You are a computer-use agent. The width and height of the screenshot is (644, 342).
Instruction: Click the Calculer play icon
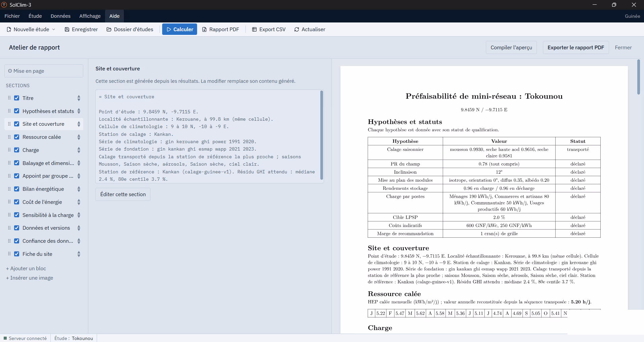(x=169, y=30)
